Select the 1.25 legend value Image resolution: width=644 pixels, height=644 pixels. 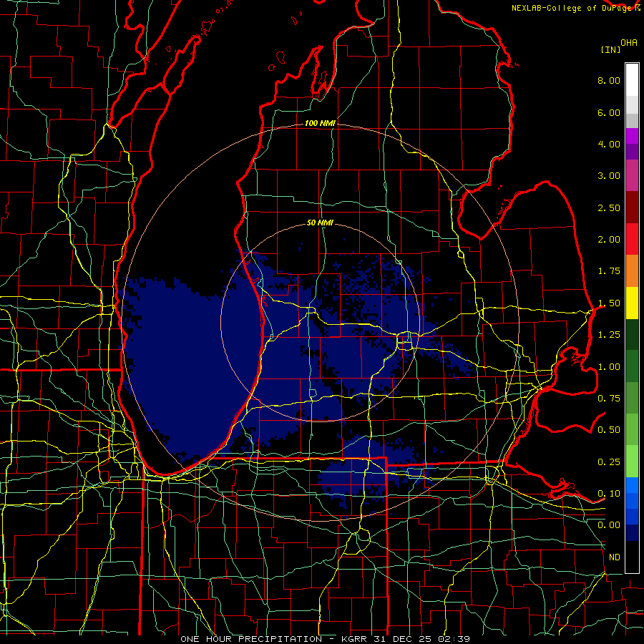(x=609, y=335)
